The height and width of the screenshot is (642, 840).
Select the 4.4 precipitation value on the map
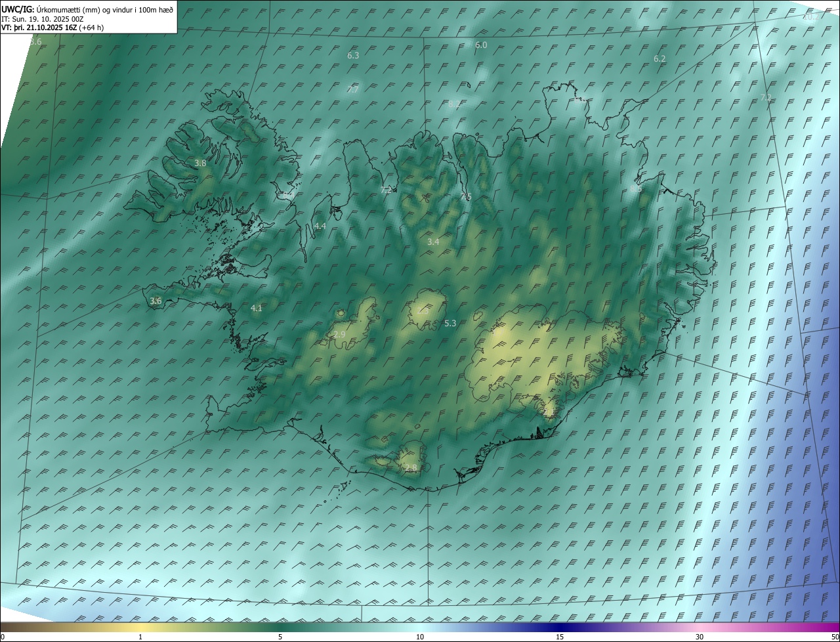click(x=320, y=226)
